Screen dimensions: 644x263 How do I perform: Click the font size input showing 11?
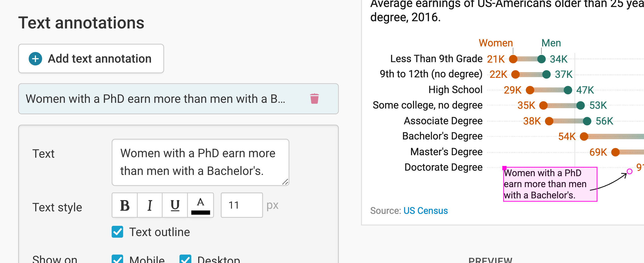tap(241, 205)
